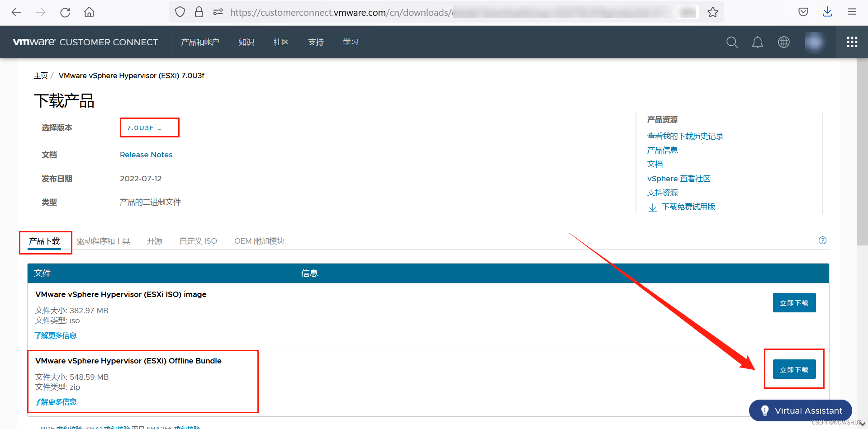The height and width of the screenshot is (429, 868).
Task: Open the Firefox hamburger menu
Action: coord(852,12)
